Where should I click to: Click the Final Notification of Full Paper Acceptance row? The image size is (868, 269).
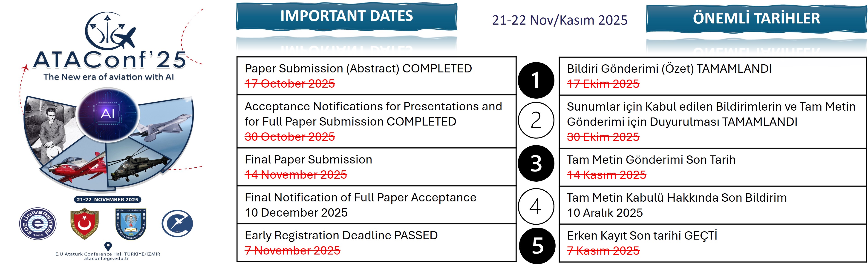(376, 205)
